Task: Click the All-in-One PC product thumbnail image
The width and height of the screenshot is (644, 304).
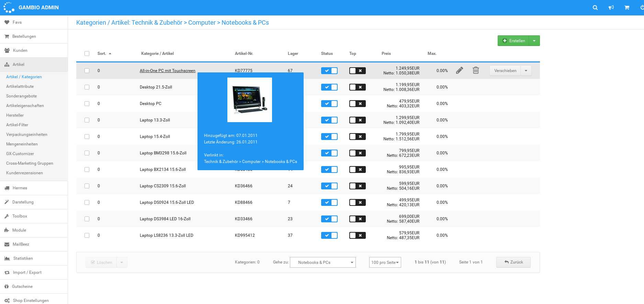Action: [x=249, y=100]
